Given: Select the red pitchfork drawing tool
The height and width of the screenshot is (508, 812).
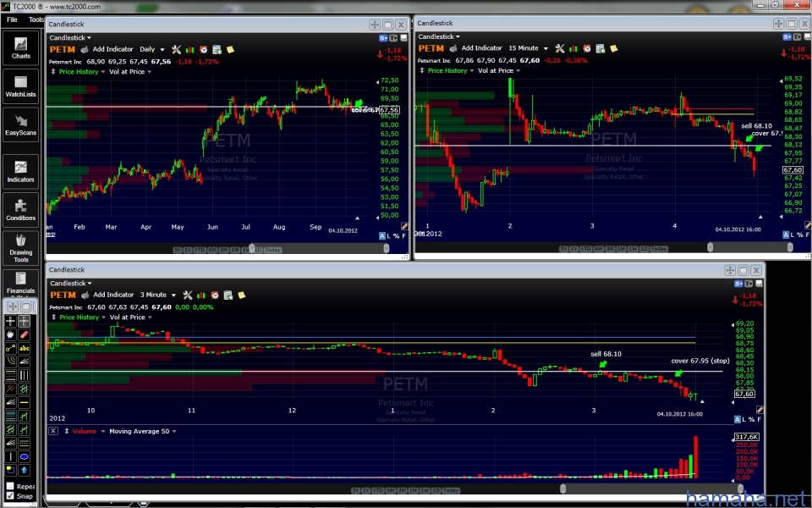Looking at the screenshot, I should (10, 389).
